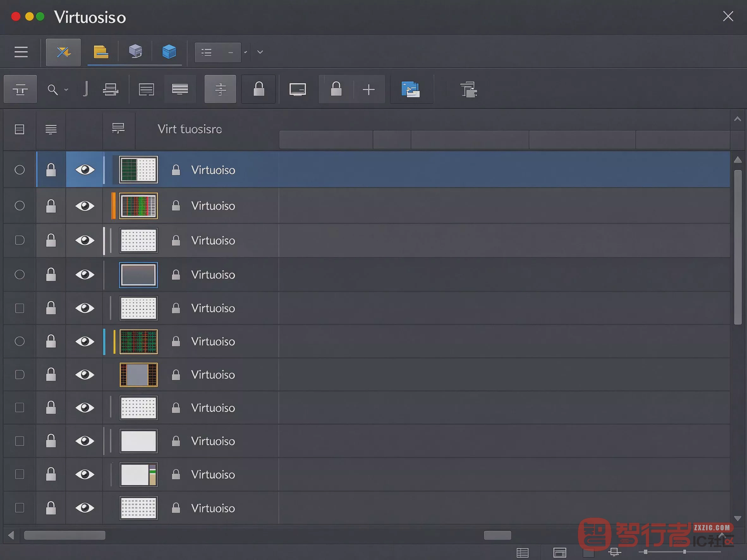Tick the checkbox of the brown-sided gray thumbnail row
This screenshot has height=560, width=747.
click(20, 375)
